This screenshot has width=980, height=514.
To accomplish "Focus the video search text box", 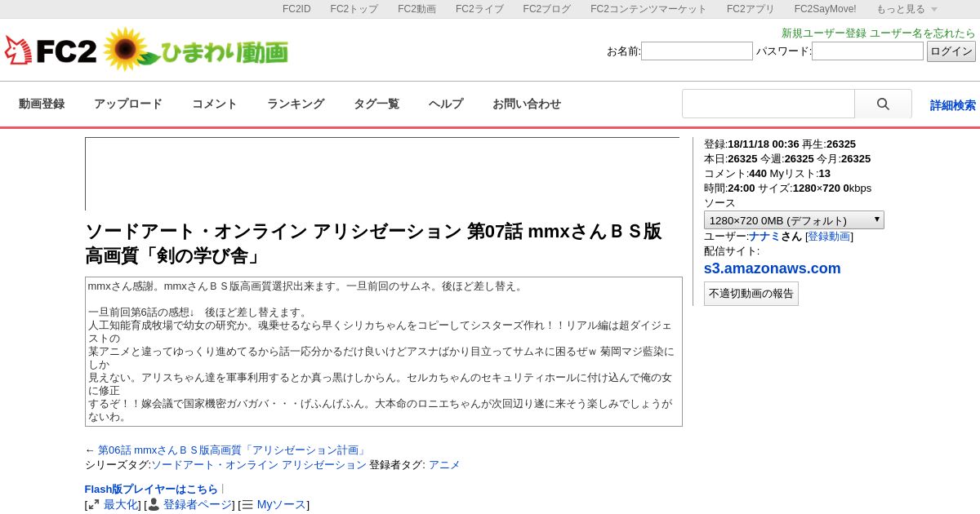I will (768, 104).
